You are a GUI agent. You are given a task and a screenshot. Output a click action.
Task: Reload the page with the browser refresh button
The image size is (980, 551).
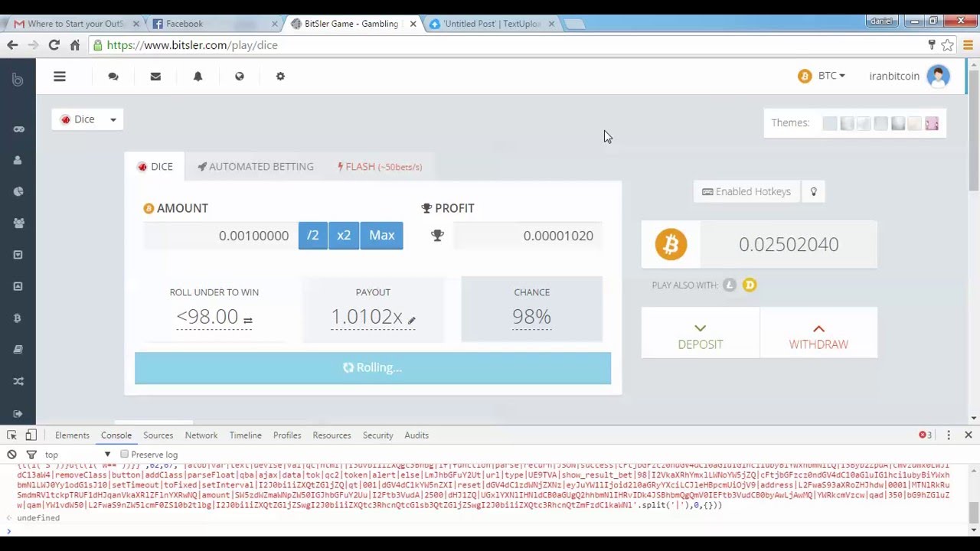point(54,45)
